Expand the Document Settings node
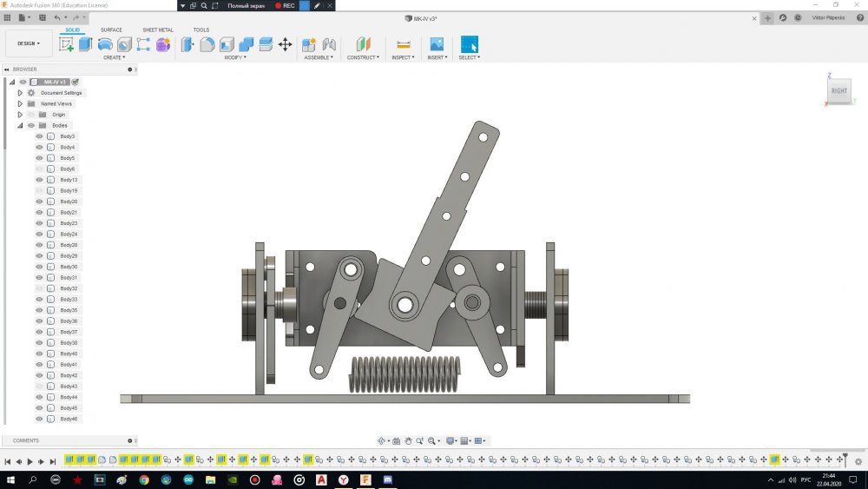The image size is (868, 489). pos(20,93)
